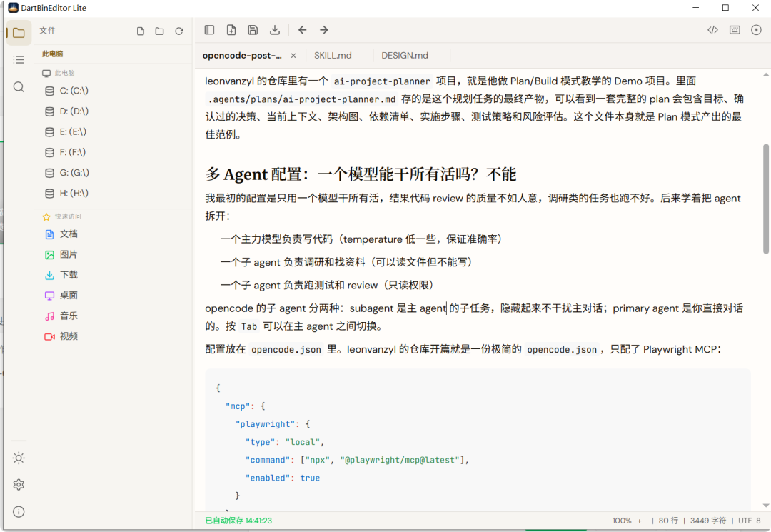Viewport: 771px width, 532px height.
Task: Click the 100% zoom level
Action: 622,521
